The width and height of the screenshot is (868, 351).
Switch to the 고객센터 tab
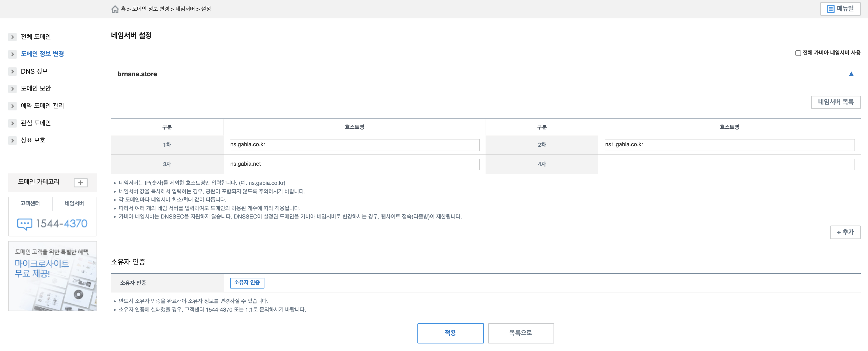click(x=30, y=203)
